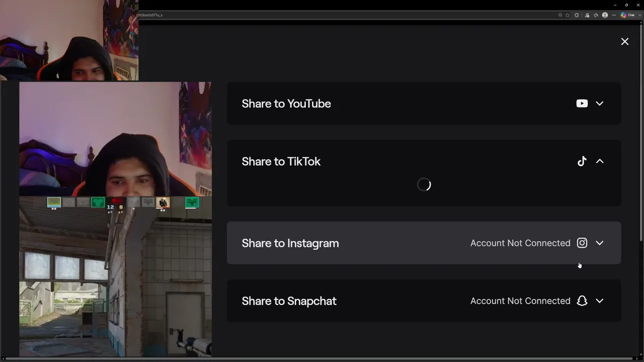This screenshot has height=362, width=644.
Task: Click the TikTok logo icon
Action: tap(582, 161)
